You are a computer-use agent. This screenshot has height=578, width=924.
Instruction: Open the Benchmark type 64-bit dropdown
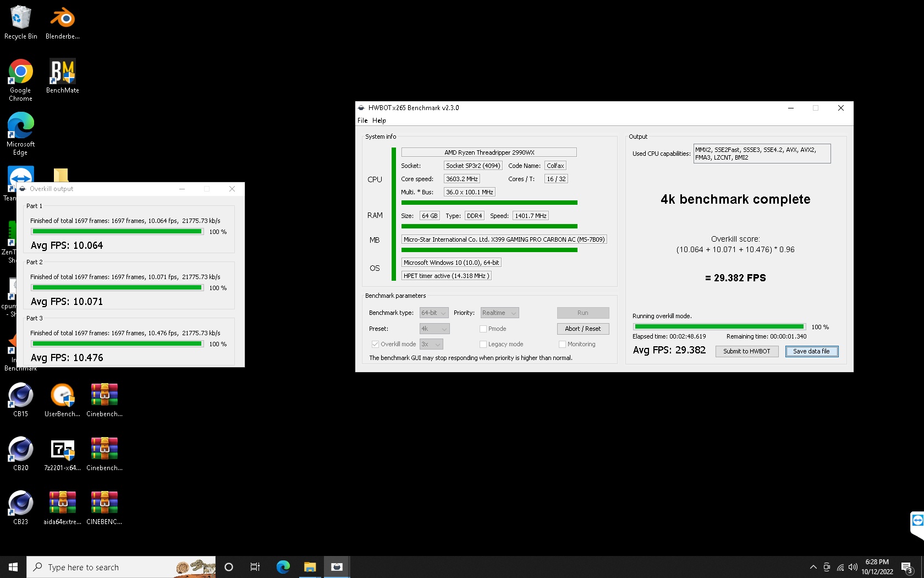coord(434,313)
